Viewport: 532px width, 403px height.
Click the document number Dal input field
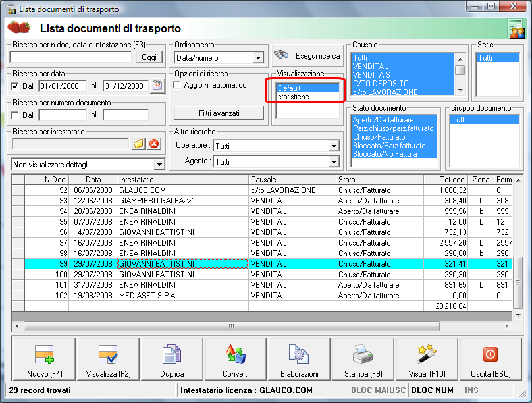coord(63,115)
